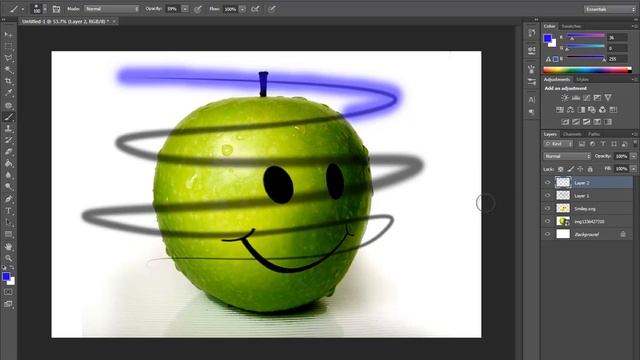Open layer Fill slider arrow
640x360 pixels.
coord(633,169)
